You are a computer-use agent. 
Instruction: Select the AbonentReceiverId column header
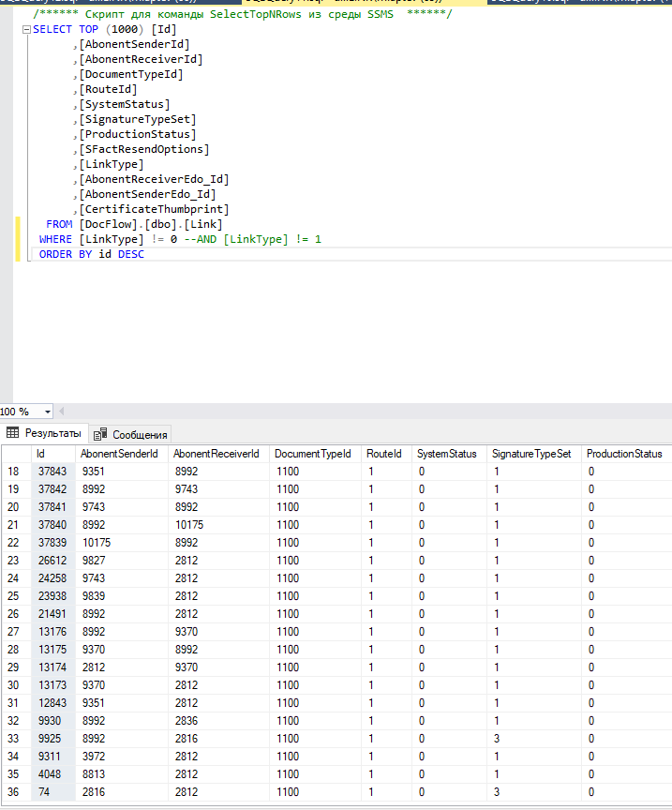(216, 454)
